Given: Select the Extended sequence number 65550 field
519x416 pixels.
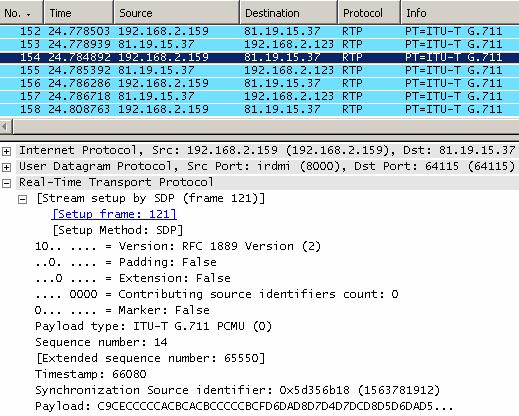Looking at the screenshot, I should pos(150,358).
